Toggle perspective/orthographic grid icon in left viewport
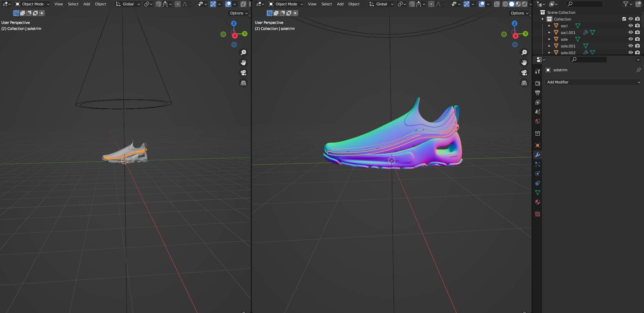This screenshot has height=313, width=644. point(243,83)
